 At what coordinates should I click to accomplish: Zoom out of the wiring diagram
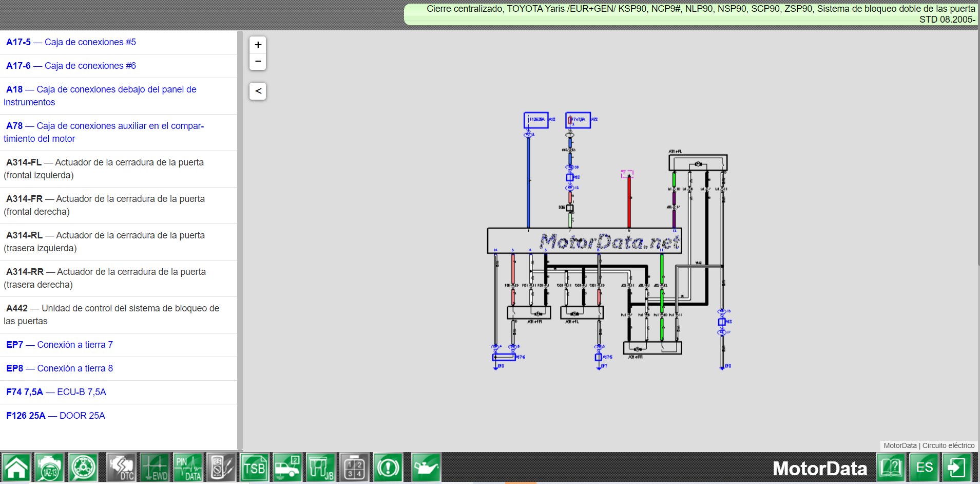pos(258,61)
